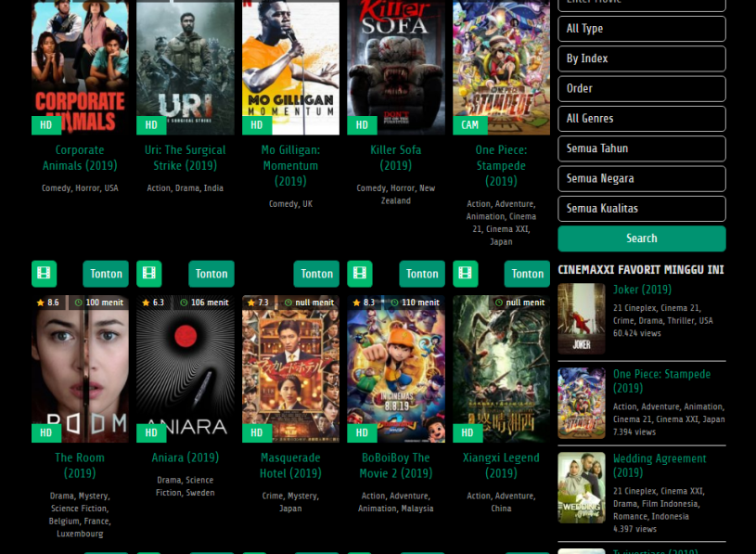Open the Order dropdown
The image size is (756, 554).
tap(642, 89)
